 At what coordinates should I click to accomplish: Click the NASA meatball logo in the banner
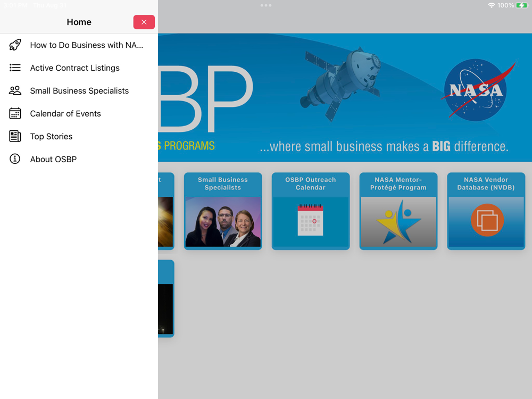click(x=477, y=90)
